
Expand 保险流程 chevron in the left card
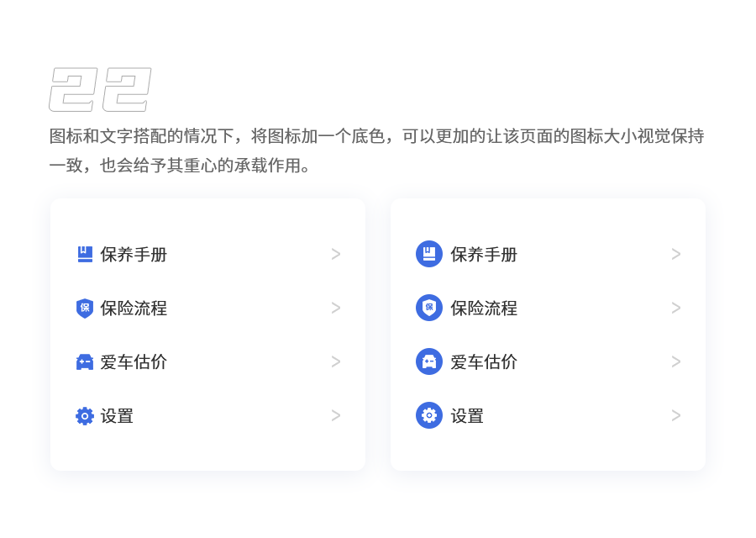(x=336, y=308)
